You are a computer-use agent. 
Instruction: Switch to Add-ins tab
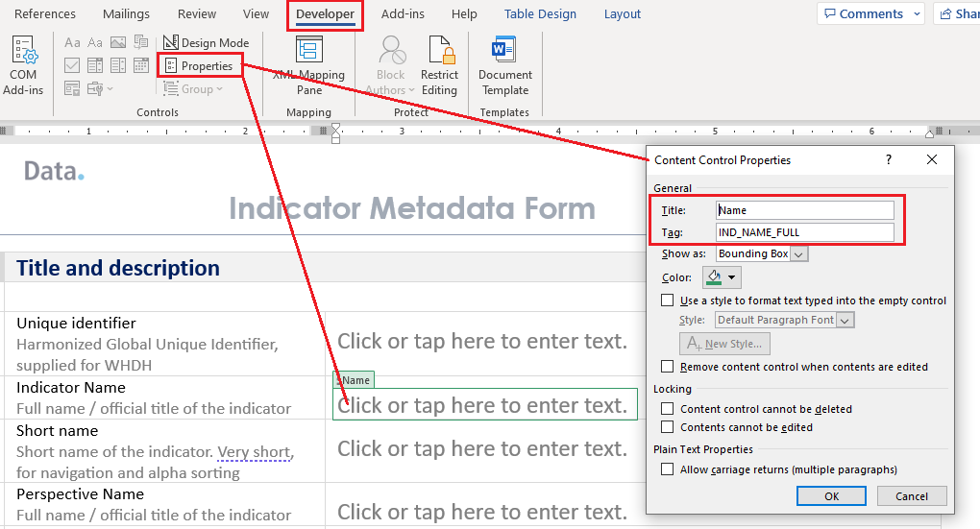tap(403, 13)
